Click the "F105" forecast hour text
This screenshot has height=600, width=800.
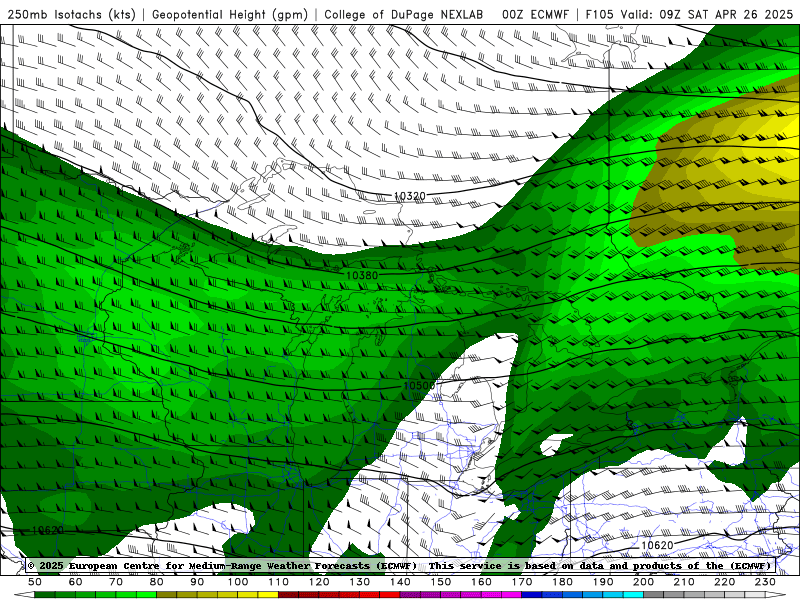[599, 14]
